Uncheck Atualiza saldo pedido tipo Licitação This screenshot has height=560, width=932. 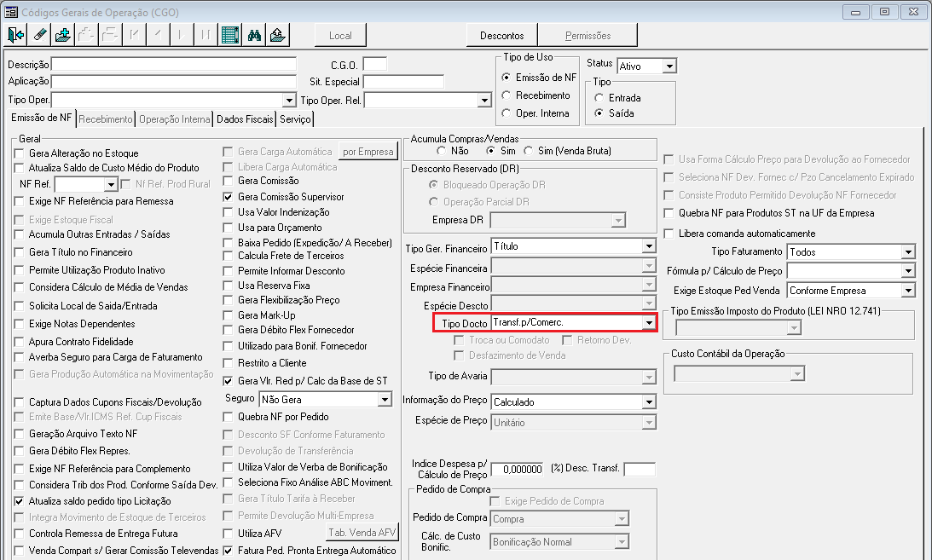coord(19,501)
